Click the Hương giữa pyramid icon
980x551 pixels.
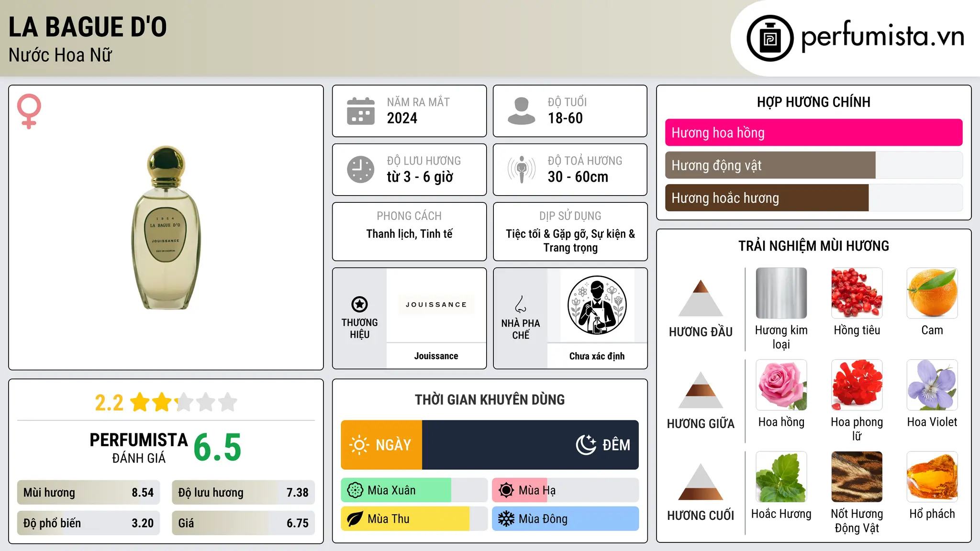(x=701, y=389)
